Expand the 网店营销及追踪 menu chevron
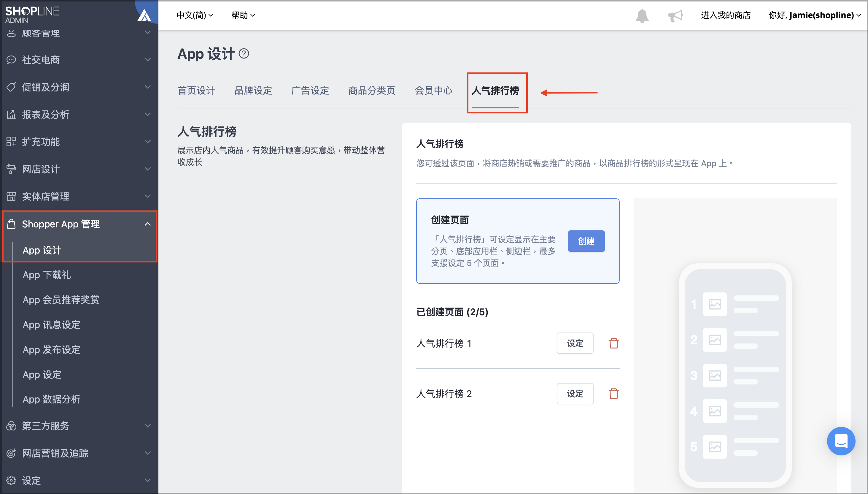Screen dimensions: 868x494 click(147, 453)
